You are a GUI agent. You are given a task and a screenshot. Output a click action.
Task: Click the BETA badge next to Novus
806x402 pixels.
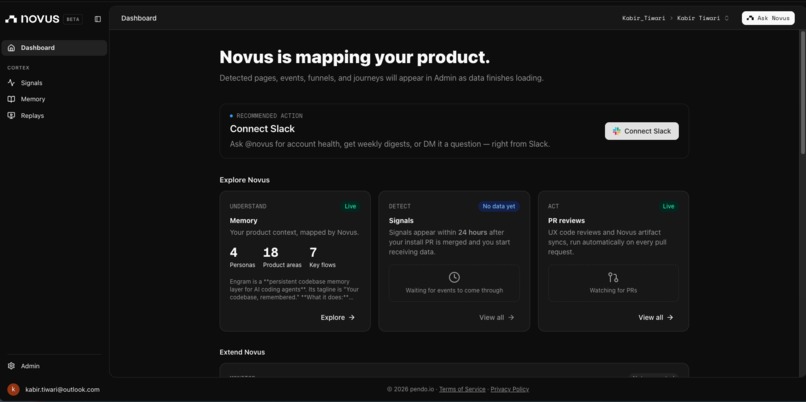click(x=72, y=19)
